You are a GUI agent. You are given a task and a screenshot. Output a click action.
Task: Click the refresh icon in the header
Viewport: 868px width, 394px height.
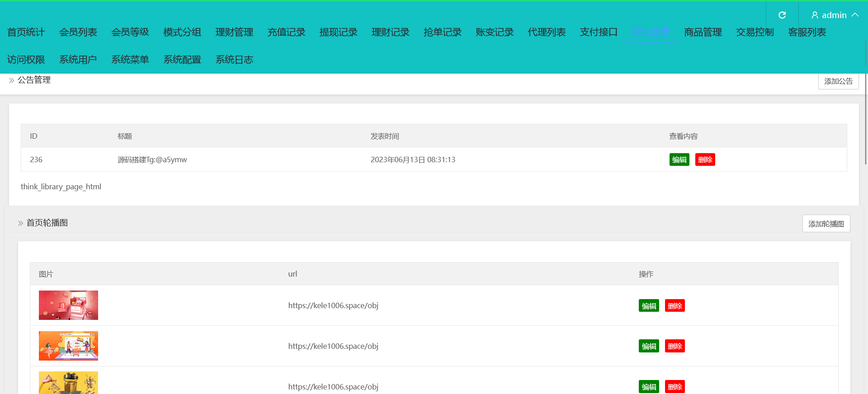(x=782, y=15)
